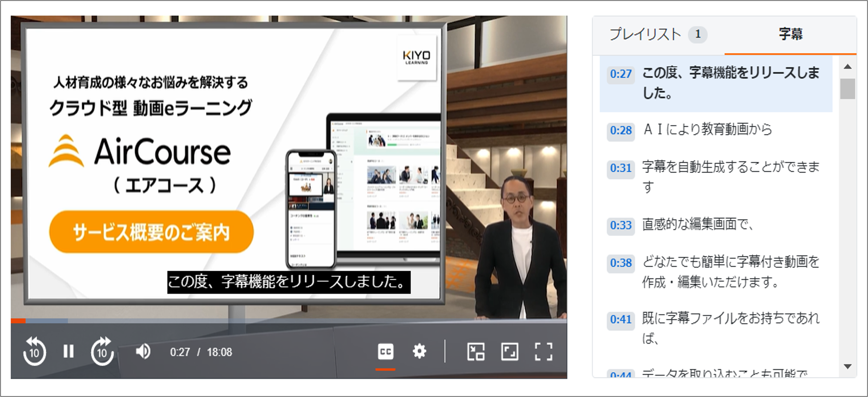Expand player to theater view
868x397 pixels.
(509, 352)
